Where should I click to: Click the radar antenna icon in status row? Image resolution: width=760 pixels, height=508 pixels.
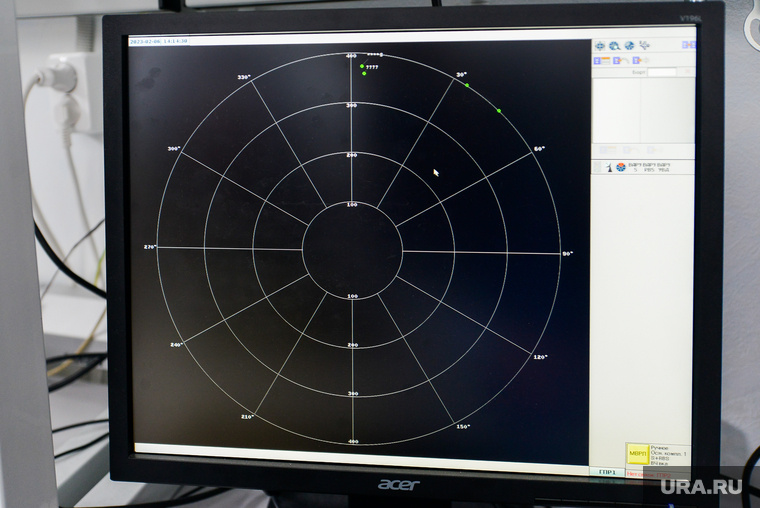608,167
